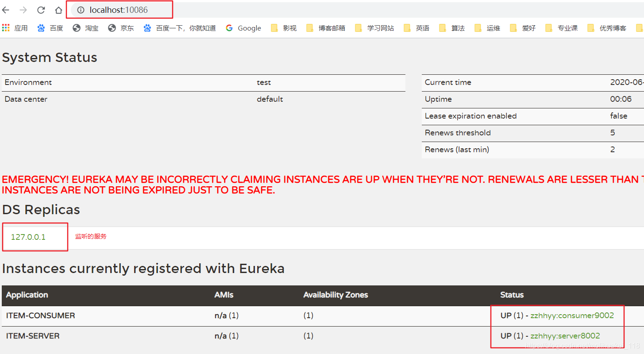
Task: Click the System Status heading
Action: coord(50,58)
